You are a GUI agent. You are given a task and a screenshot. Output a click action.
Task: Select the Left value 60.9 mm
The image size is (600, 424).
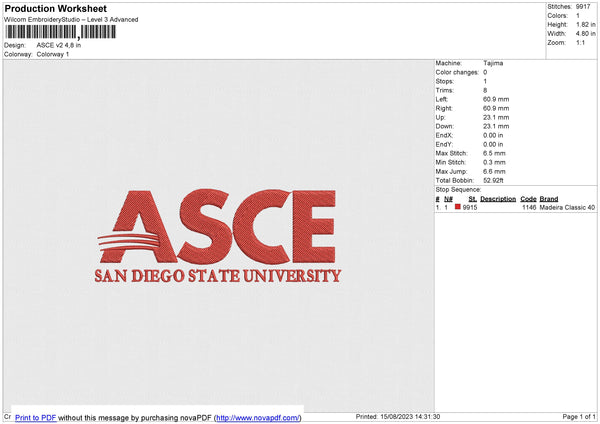[496, 99]
